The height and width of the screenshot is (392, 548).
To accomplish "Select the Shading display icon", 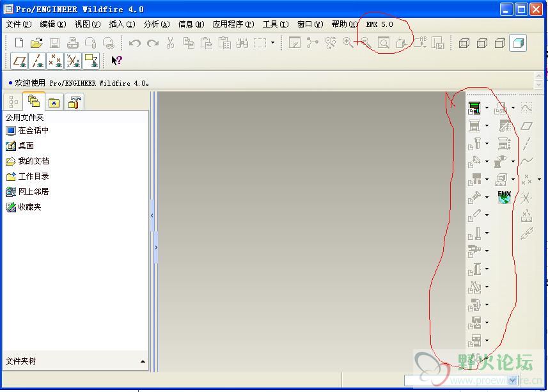I will point(518,43).
